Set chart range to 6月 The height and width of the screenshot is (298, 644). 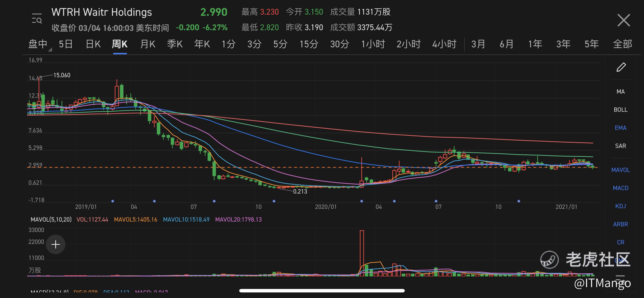pyautogui.click(x=507, y=44)
